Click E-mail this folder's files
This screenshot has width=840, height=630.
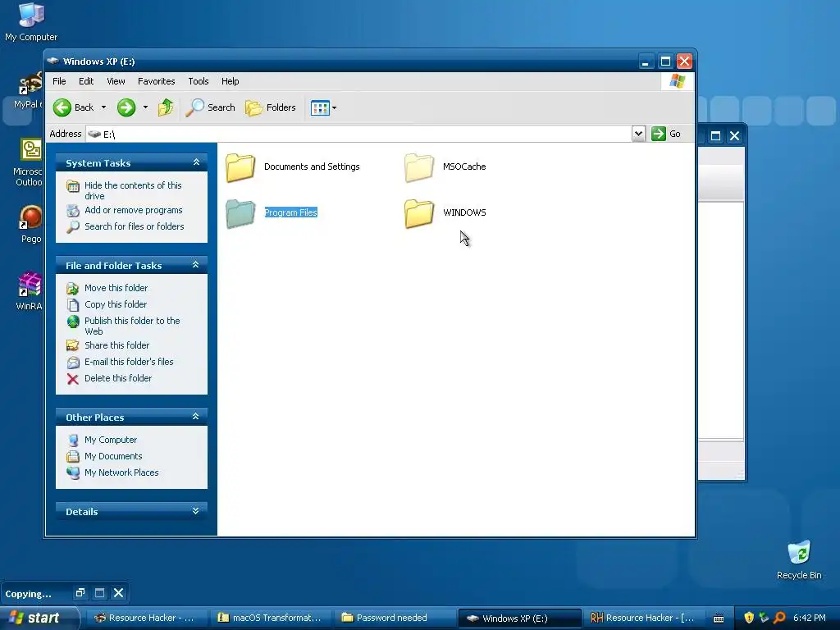(x=129, y=362)
